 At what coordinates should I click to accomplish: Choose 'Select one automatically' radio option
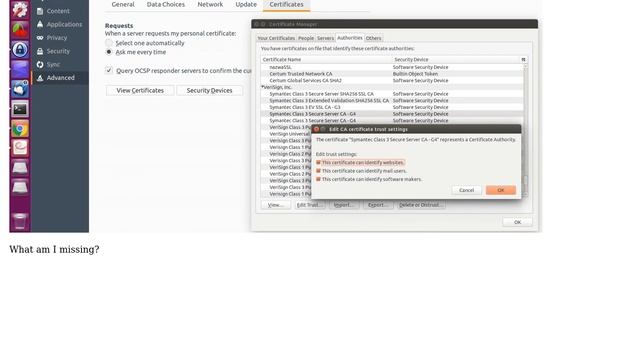click(109, 43)
